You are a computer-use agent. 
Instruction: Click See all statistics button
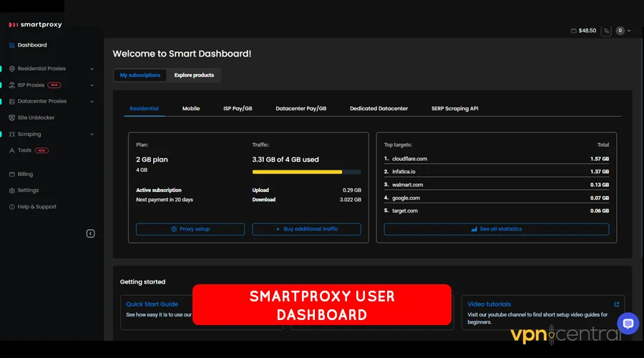(x=496, y=229)
